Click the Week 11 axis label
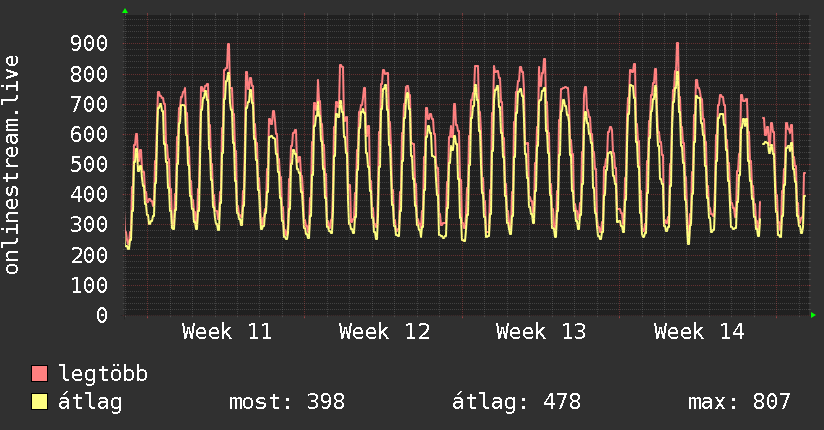This screenshot has width=824, height=430. click(227, 332)
